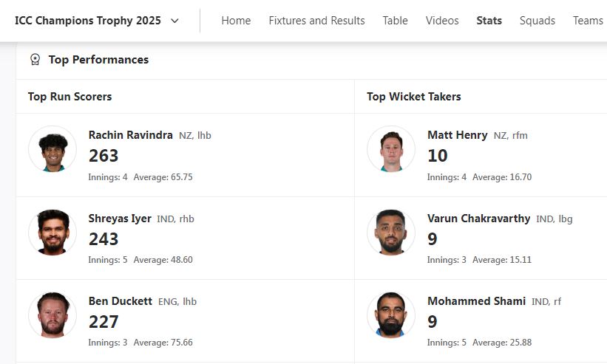Open Varun Chakravarthy's player name link
Viewport: 607px width, 364px height.
coord(478,219)
